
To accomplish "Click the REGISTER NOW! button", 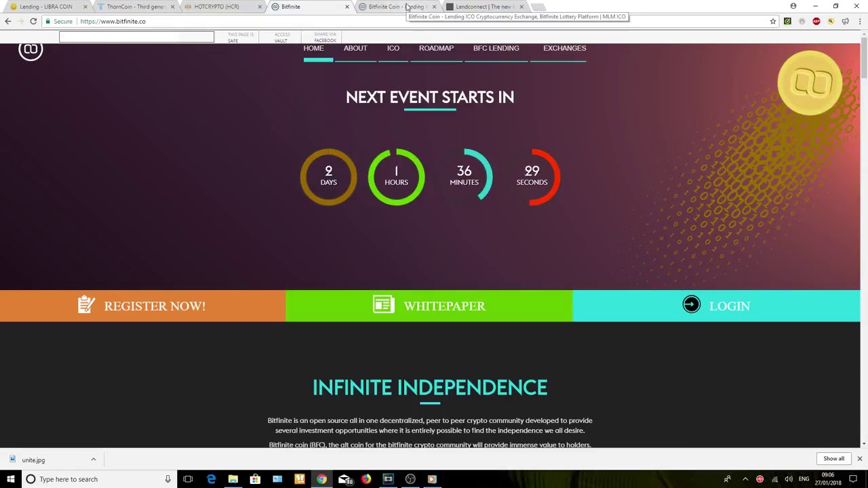I will (142, 306).
